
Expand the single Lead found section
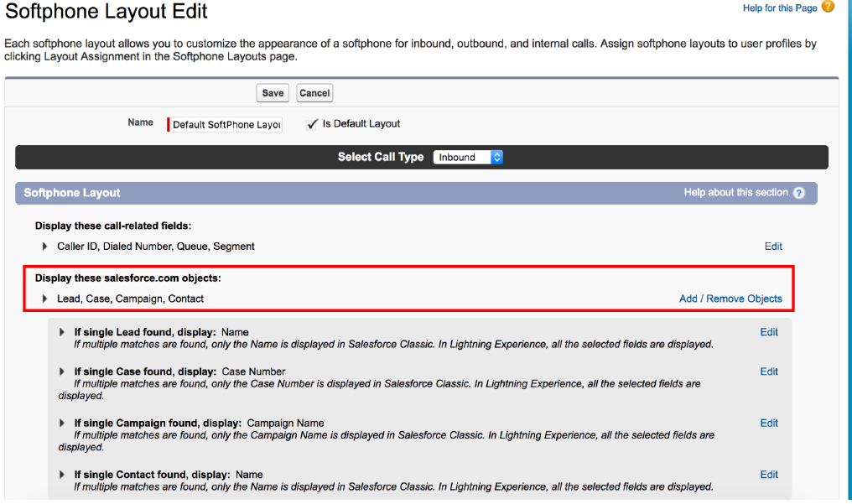62,332
